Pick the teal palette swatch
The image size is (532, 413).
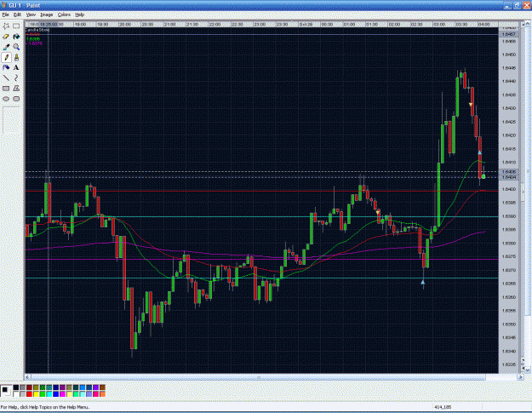tap(49, 387)
